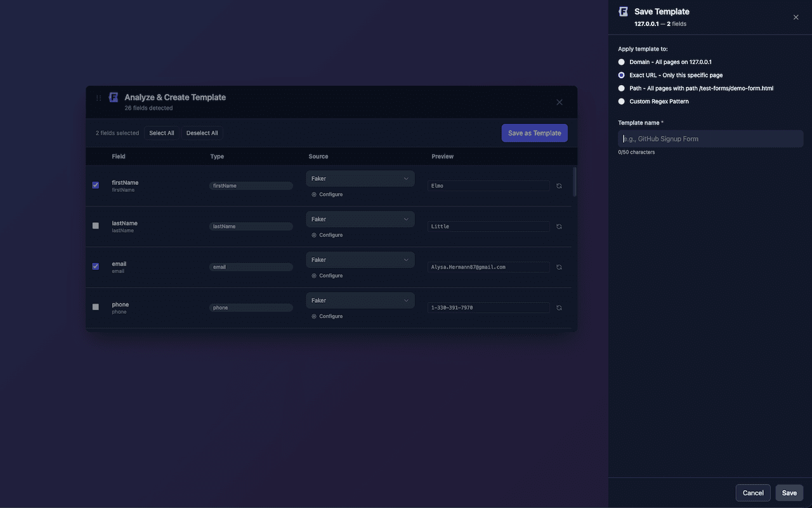Click the Configure gear under the email source

coord(327,276)
